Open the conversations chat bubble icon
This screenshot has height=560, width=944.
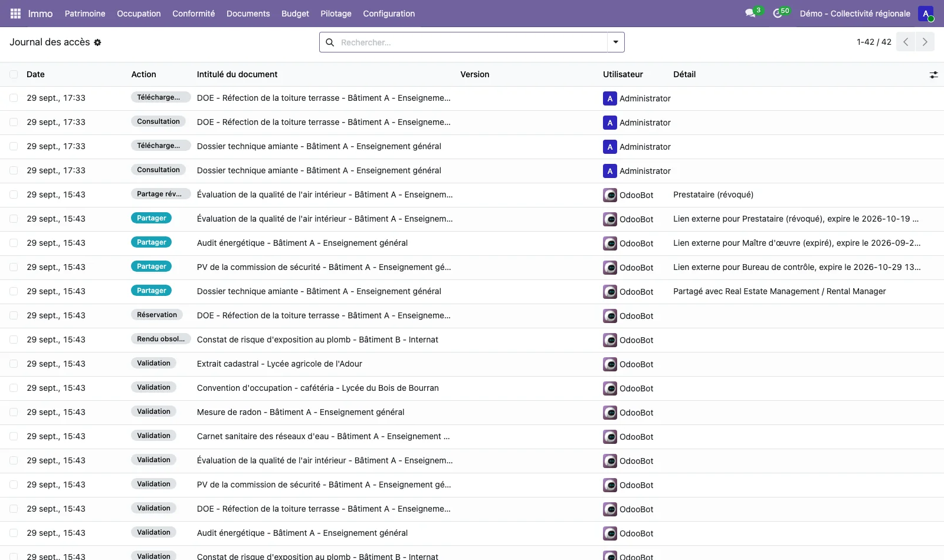750,13
